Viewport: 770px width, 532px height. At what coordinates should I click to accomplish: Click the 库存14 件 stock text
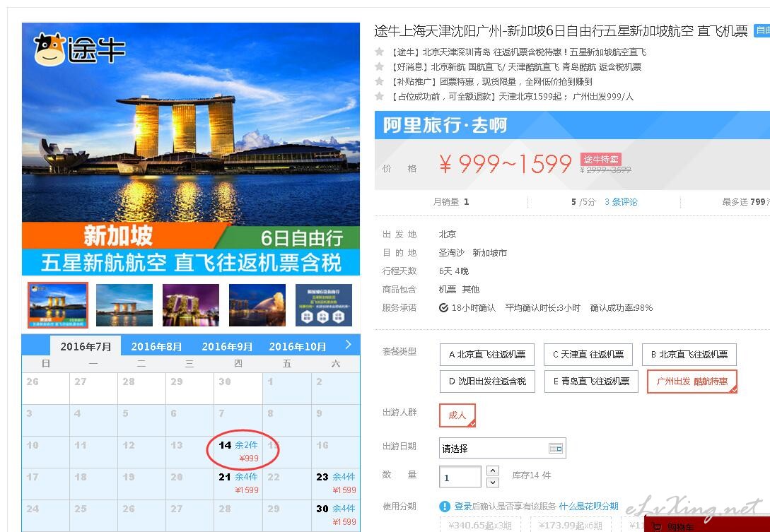tap(531, 475)
